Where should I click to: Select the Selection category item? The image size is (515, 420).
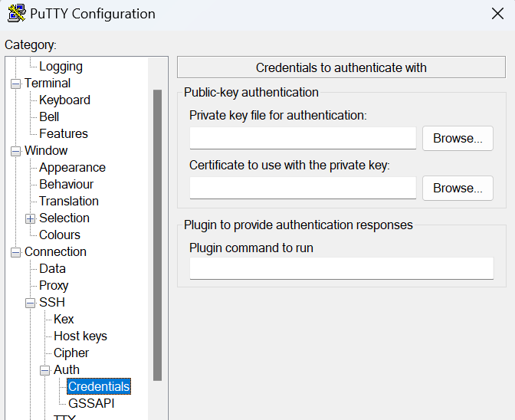(64, 218)
